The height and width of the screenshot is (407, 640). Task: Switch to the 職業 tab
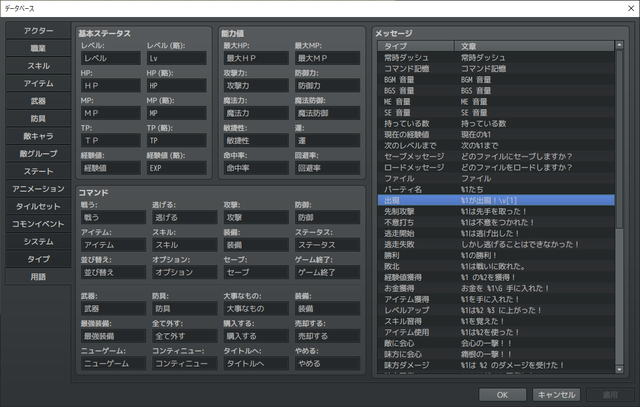click(x=38, y=49)
